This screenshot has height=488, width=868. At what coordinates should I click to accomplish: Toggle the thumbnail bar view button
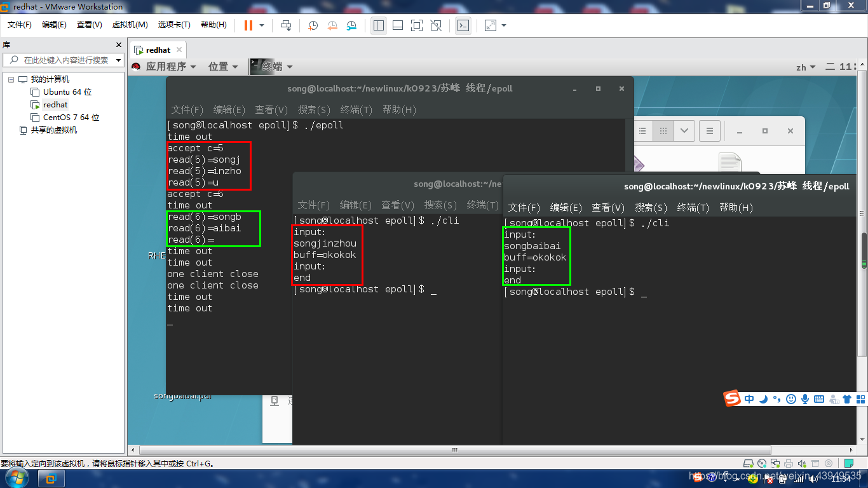[398, 25]
